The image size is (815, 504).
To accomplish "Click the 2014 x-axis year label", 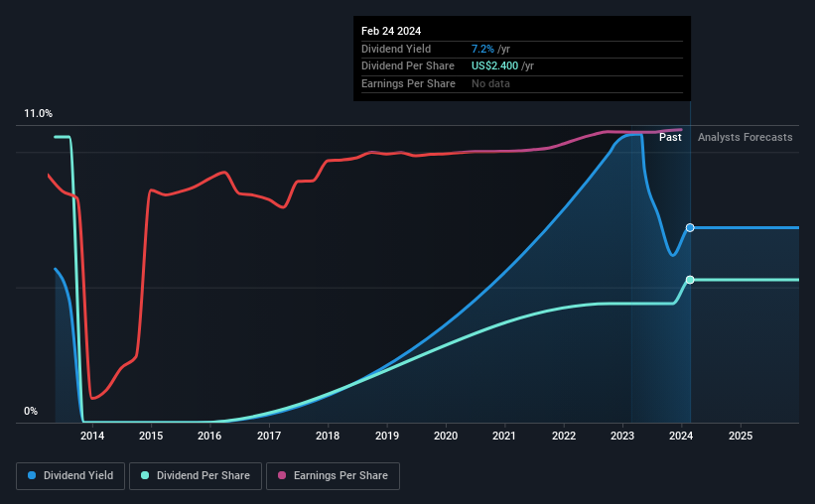I will [92, 436].
